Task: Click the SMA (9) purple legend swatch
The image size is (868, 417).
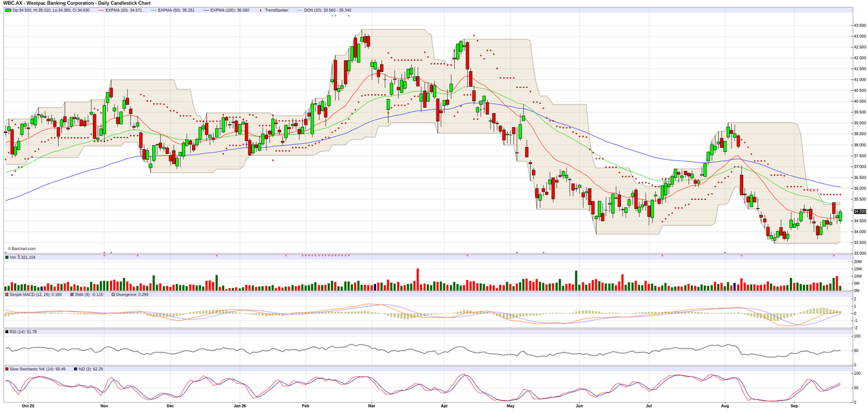Action: click(73, 295)
